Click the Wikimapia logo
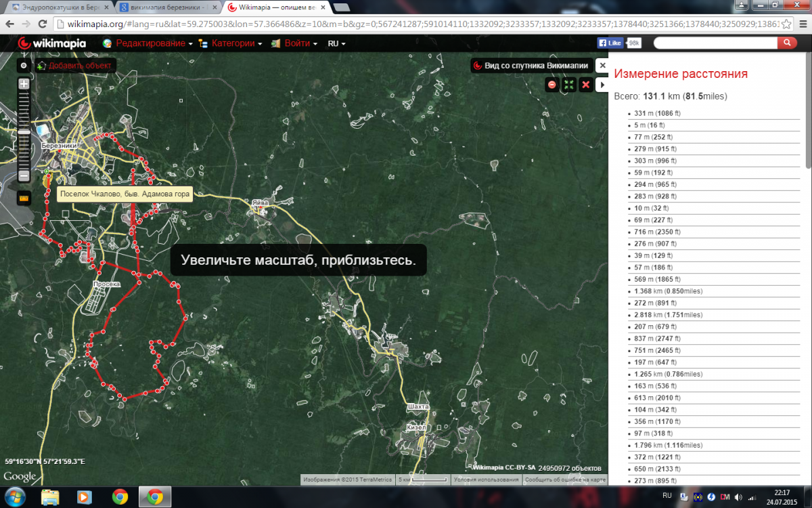 click(x=52, y=43)
